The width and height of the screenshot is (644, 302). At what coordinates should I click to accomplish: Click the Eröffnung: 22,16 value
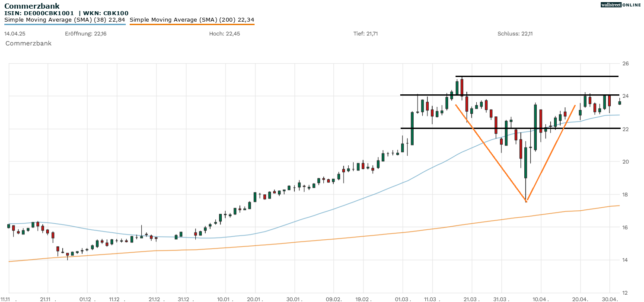click(x=86, y=33)
